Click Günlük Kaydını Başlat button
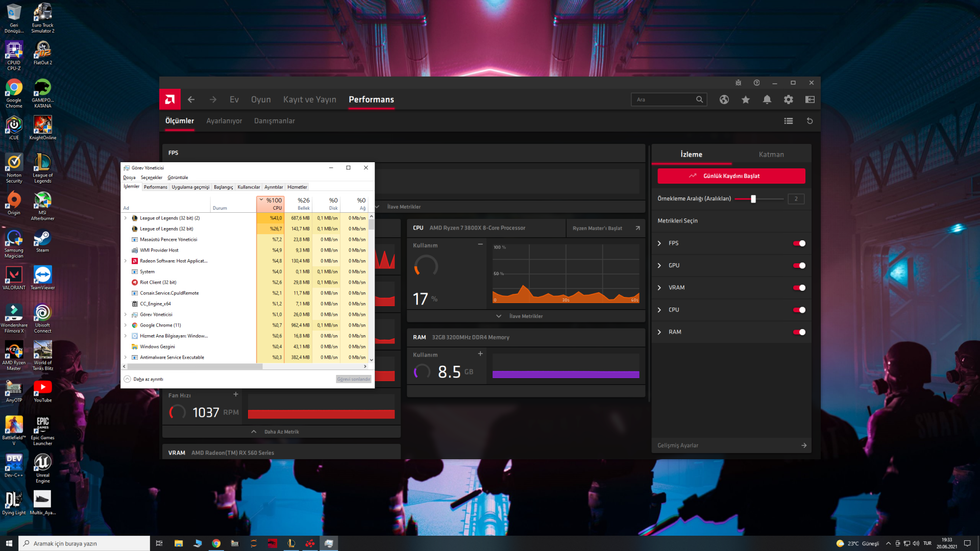This screenshot has width=980, height=551. pyautogui.click(x=731, y=176)
